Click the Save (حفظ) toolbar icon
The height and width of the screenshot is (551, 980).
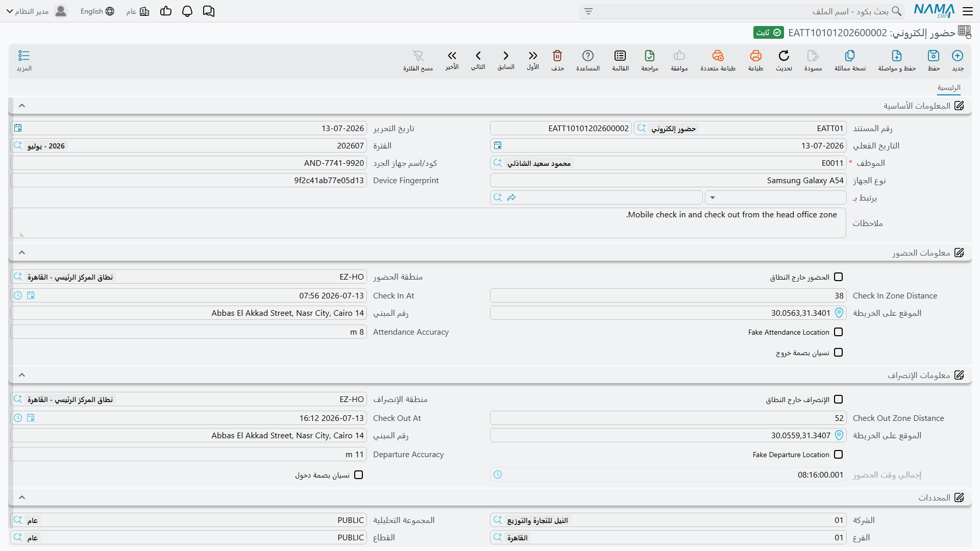[934, 56]
